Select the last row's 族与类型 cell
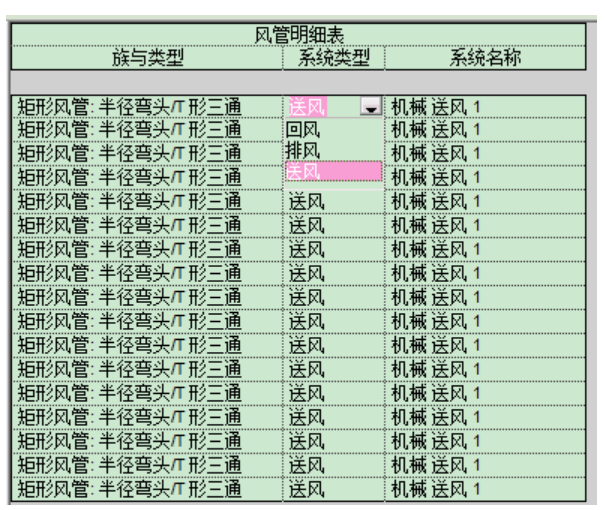 click(146, 488)
